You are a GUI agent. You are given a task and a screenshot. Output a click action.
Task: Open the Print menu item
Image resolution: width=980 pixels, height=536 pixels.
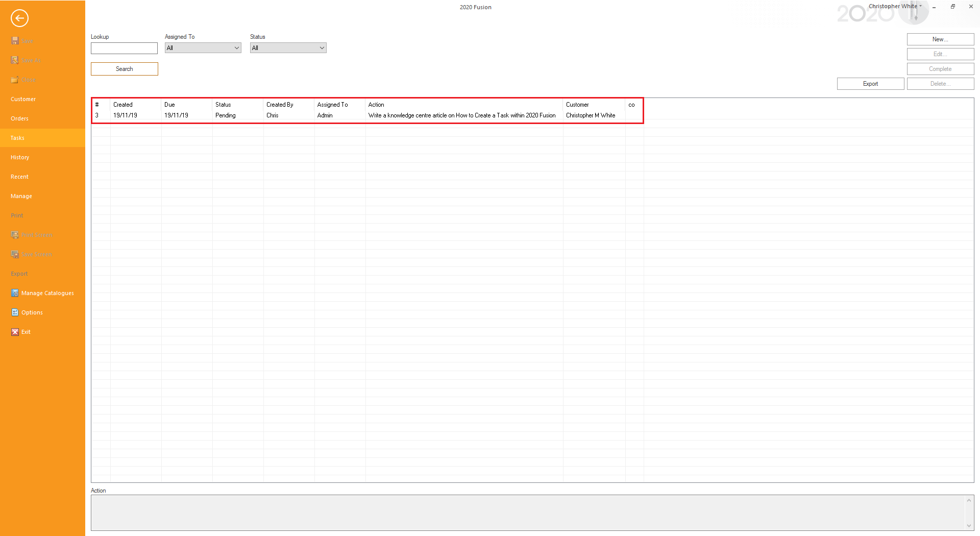(x=42, y=215)
